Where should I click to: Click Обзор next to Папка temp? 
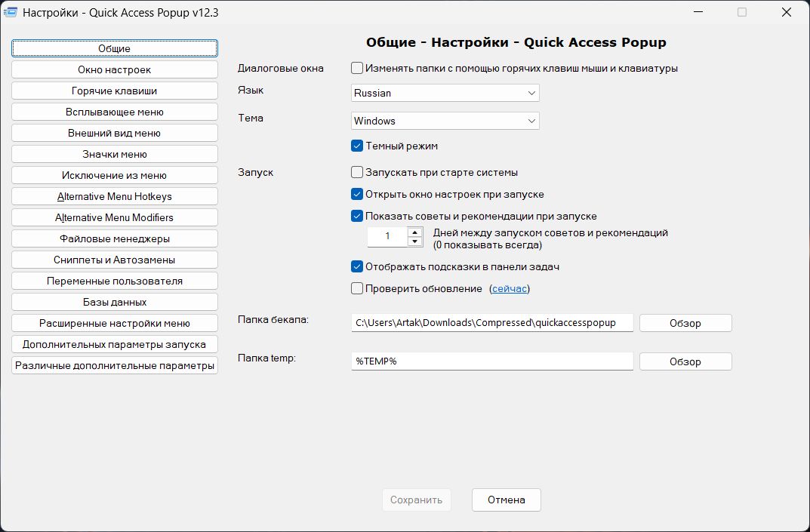[685, 361]
